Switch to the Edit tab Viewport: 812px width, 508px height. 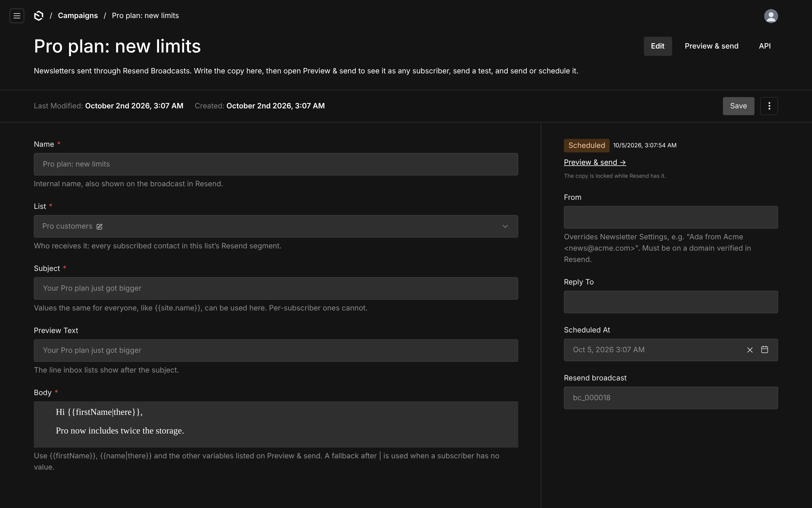658,46
